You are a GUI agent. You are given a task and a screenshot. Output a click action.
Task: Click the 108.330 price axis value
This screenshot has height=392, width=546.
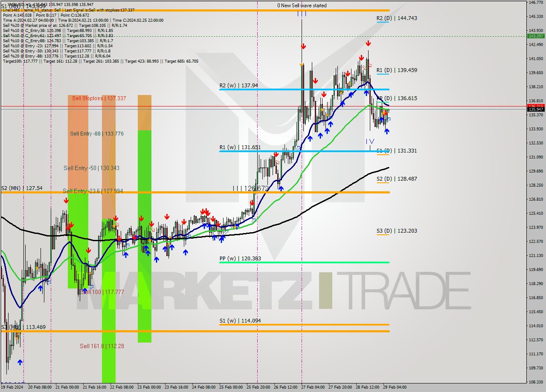click(x=536, y=382)
